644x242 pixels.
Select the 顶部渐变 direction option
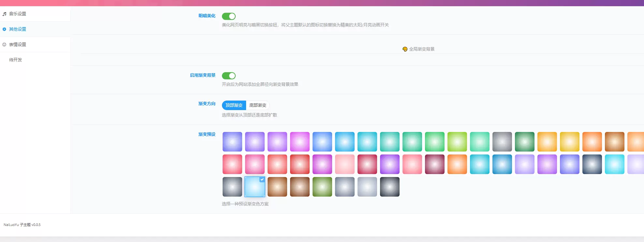[x=234, y=105]
